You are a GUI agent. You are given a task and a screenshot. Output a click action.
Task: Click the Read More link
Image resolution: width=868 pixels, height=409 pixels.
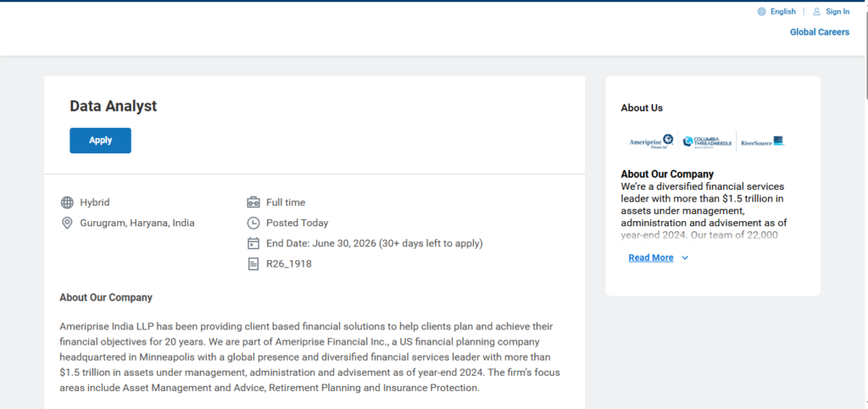click(x=651, y=257)
